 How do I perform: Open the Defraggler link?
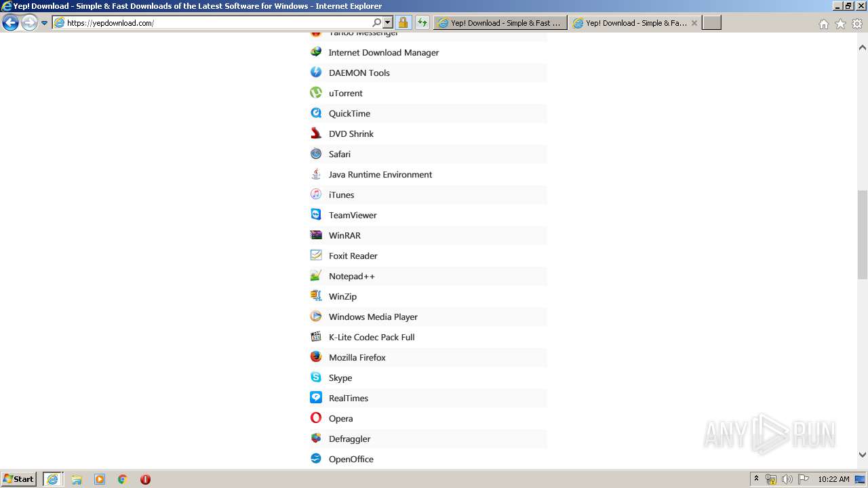[350, 439]
